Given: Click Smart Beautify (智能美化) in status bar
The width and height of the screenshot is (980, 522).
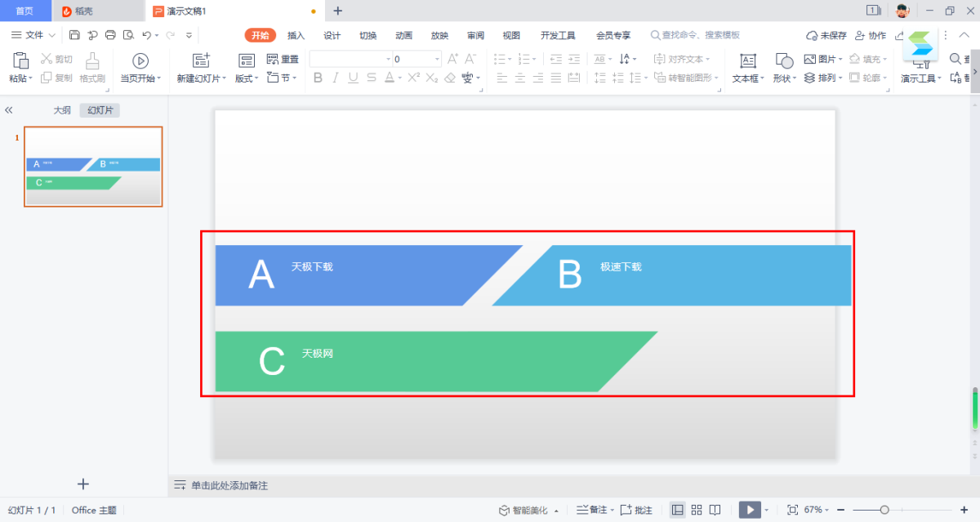Looking at the screenshot, I should coord(529,510).
